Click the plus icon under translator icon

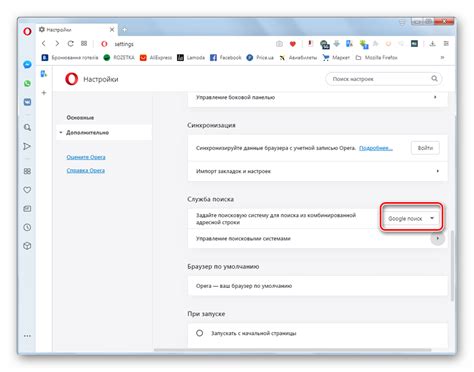(x=44, y=93)
